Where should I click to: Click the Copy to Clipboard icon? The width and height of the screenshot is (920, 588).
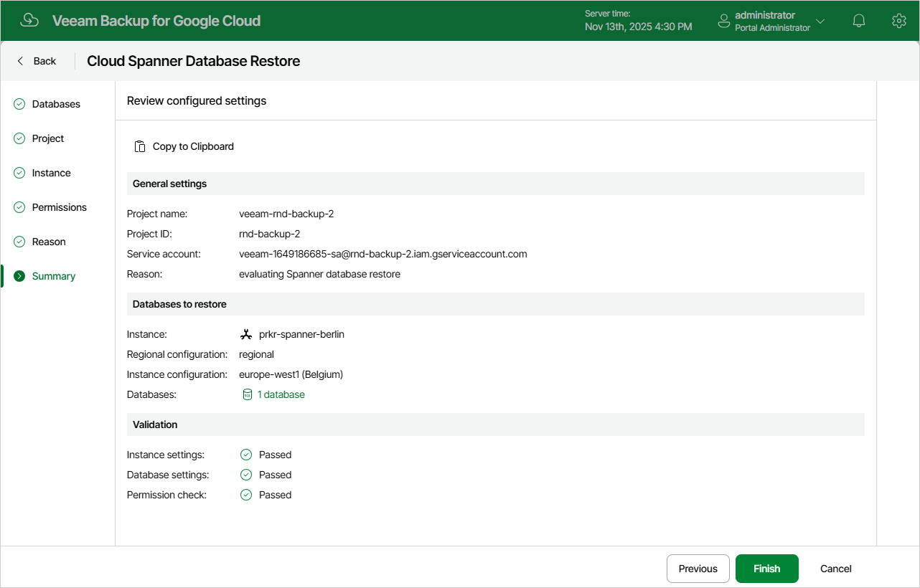click(x=140, y=146)
